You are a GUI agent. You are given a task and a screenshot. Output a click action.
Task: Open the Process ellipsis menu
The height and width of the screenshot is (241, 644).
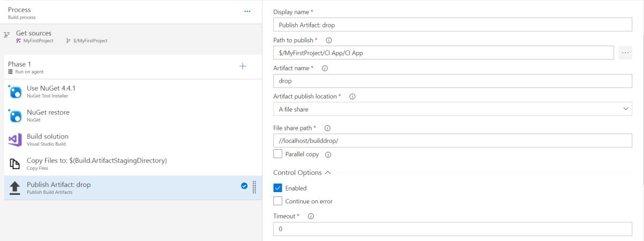(247, 11)
